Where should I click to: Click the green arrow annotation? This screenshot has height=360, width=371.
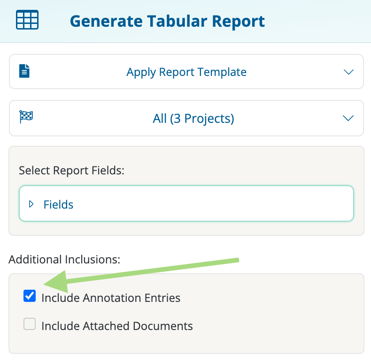pos(142,274)
